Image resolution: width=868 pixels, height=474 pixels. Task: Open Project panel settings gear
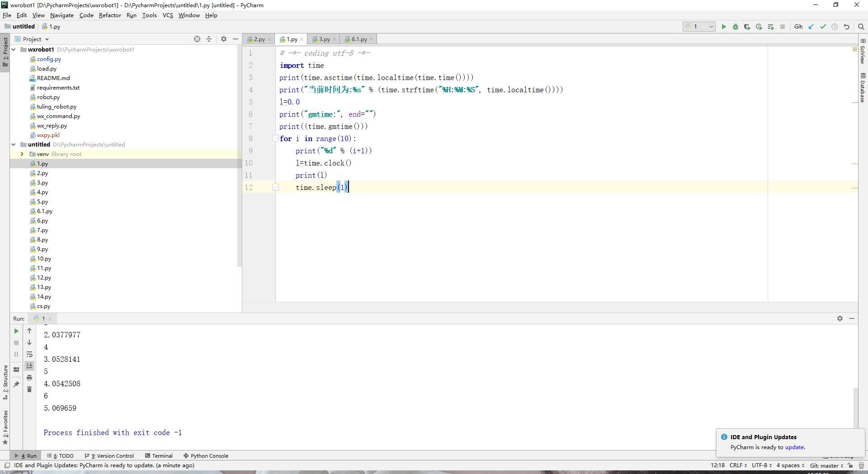[x=224, y=39]
